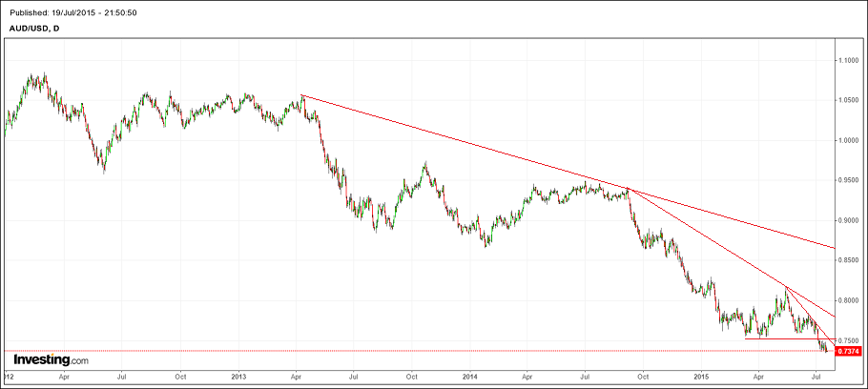Click the 2013 year label on time axis
Screen dimensions: 868x389
[x=239, y=375]
